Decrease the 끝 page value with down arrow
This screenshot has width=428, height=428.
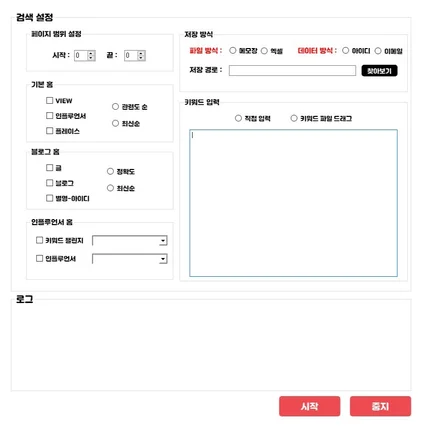[141, 58]
